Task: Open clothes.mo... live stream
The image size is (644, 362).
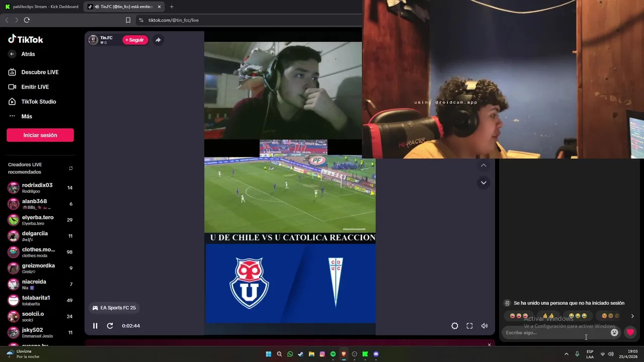Action: pos(40,252)
